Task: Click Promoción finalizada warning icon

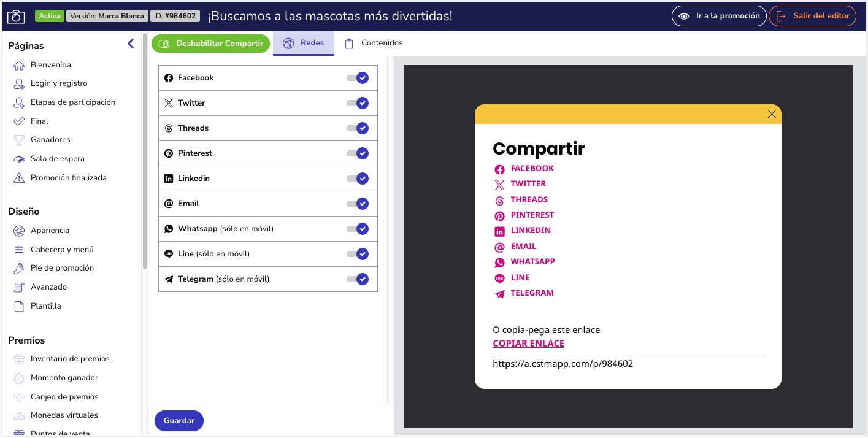Action: point(19,178)
